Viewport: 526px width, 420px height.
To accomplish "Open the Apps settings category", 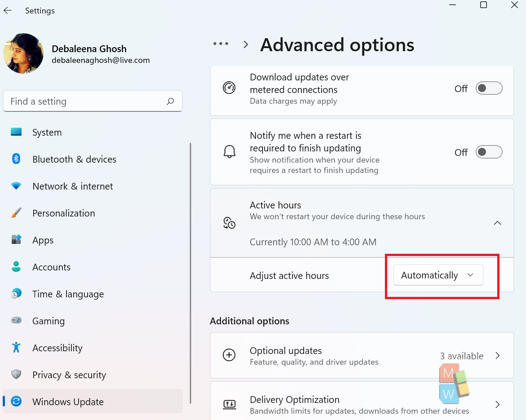I will [93, 240].
